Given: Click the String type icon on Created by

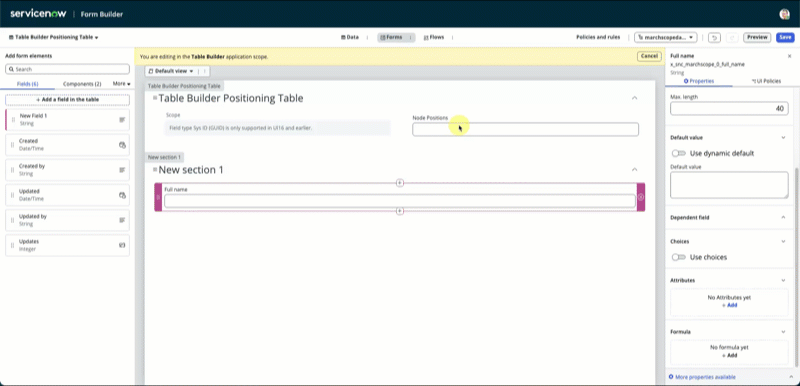Looking at the screenshot, I should [x=122, y=170].
